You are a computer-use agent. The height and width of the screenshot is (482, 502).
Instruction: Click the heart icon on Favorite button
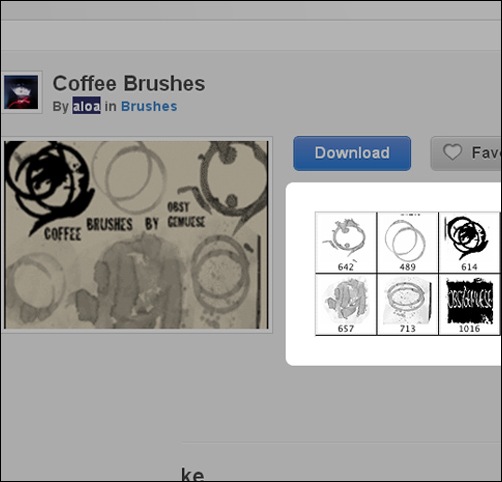tap(452, 152)
